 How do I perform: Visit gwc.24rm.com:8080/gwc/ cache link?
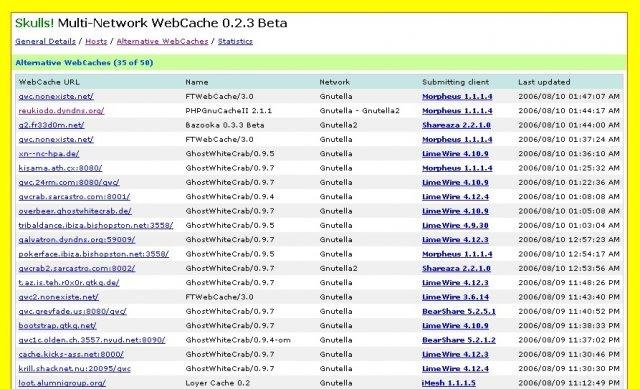[69, 182]
